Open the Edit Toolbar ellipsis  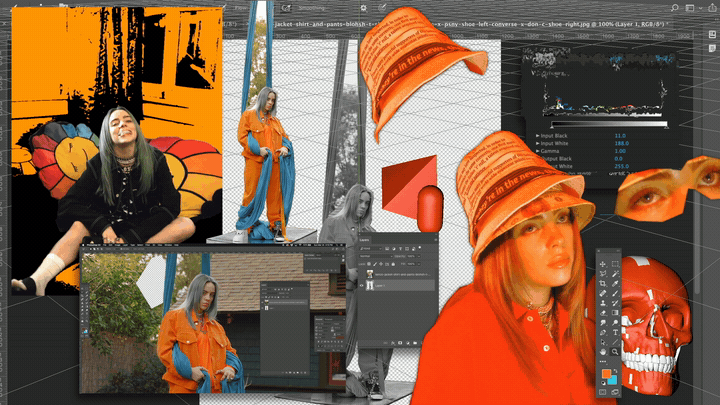coord(603,361)
